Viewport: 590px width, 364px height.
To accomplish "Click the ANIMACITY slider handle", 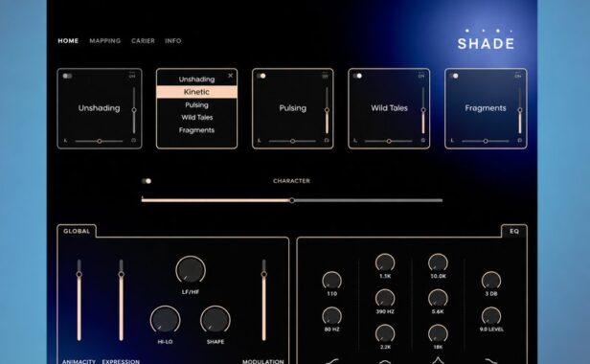I will (x=79, y=274).
